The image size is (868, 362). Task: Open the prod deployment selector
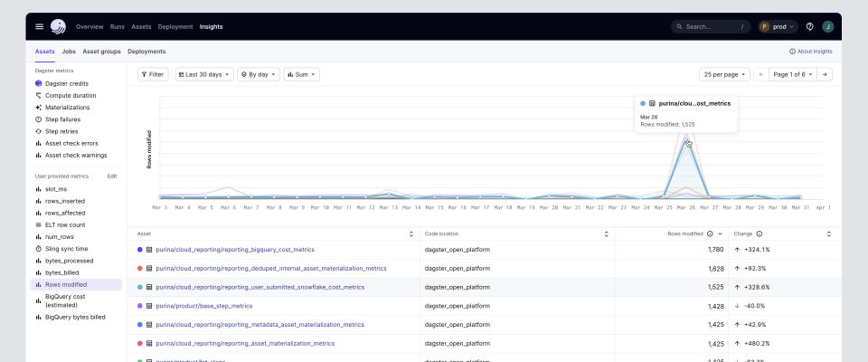(x=778, y=26)
